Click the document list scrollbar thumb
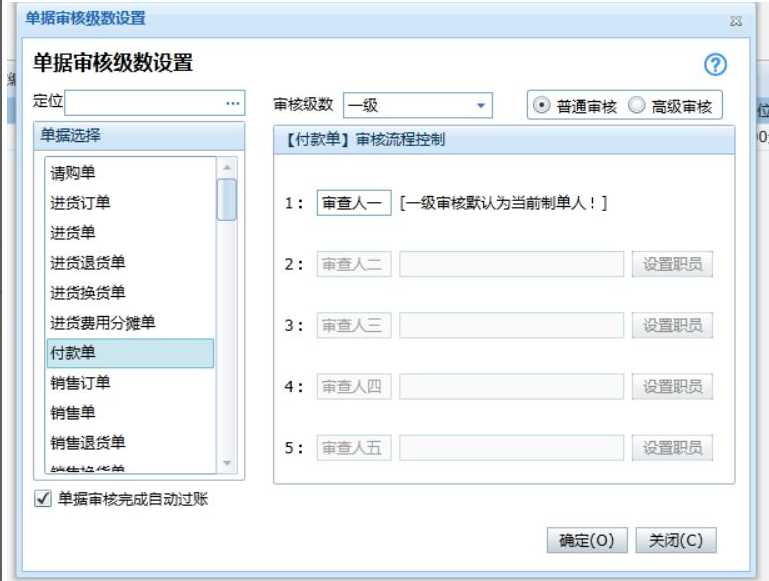769x581 pixels. point(227,200)
